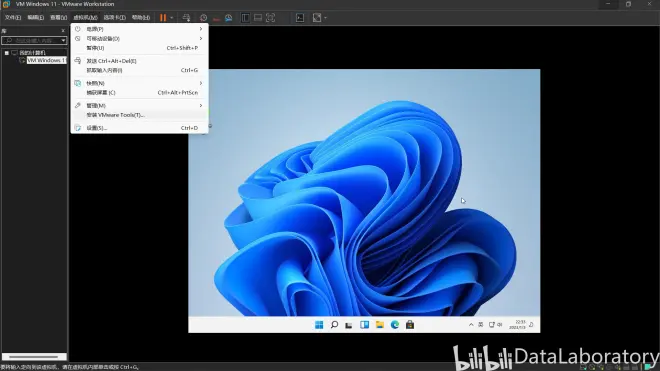Screen dimensions: 660x371
Task: Open the dropdown arrow beside the stretch icon
Action: click(x=325, y=18)
